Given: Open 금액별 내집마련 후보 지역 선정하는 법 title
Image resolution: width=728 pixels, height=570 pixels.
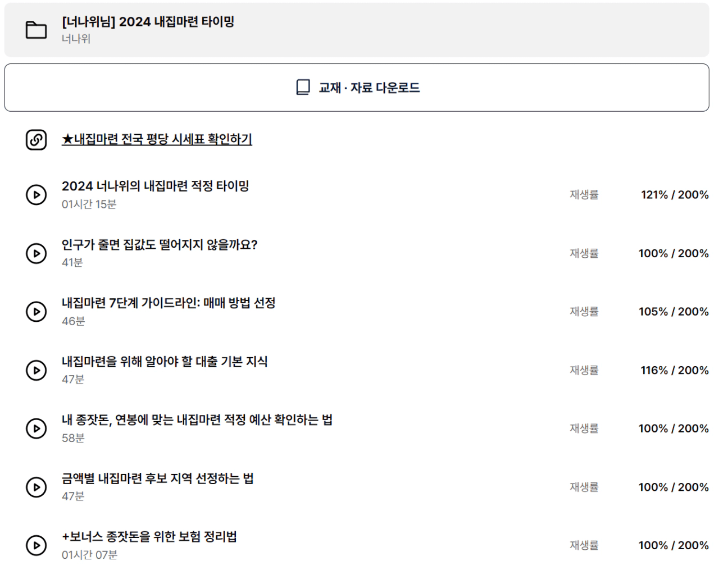Looking at the screenshot, I should coord(158,478).
